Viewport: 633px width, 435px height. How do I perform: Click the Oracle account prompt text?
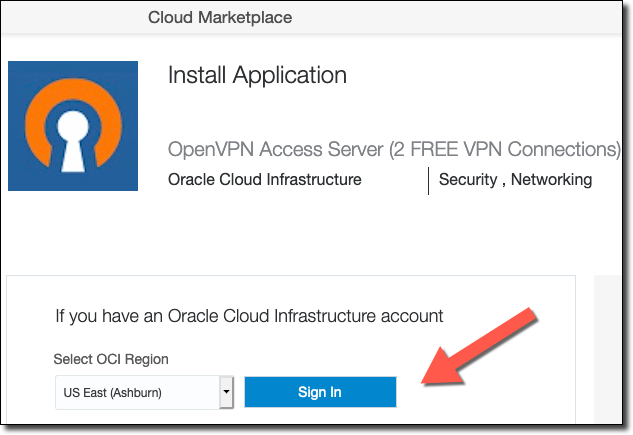click(248, 316)
